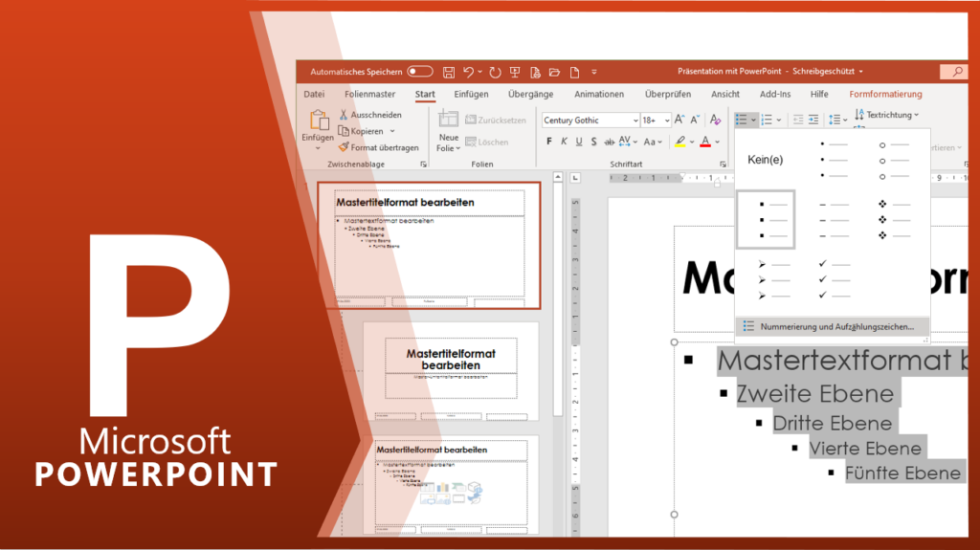Click the bullets list icon
This screenshot has width=980, height=550.
(742, 120)
